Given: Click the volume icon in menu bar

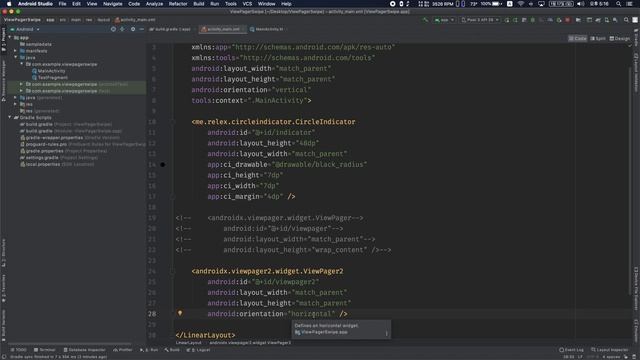Looking at the screenshot, I should 580,4.
